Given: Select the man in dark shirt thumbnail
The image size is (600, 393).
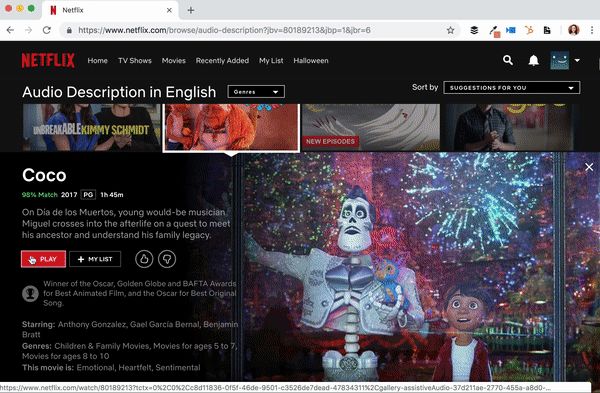Looking at the screenshot, I should point(509,127).
